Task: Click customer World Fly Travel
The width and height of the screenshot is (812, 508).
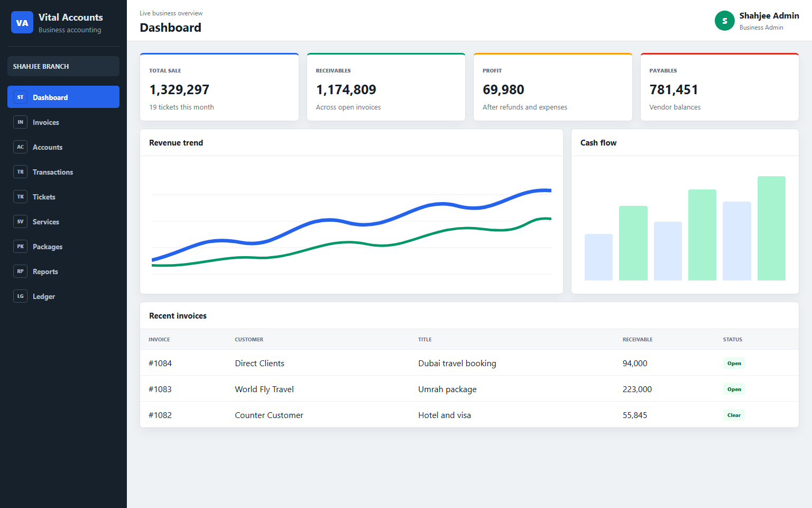Action: (264, 389)
